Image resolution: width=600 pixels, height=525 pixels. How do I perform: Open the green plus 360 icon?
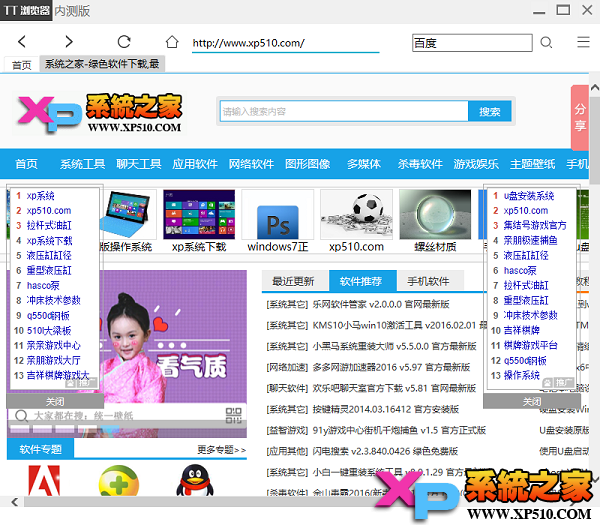coord(119,481)
